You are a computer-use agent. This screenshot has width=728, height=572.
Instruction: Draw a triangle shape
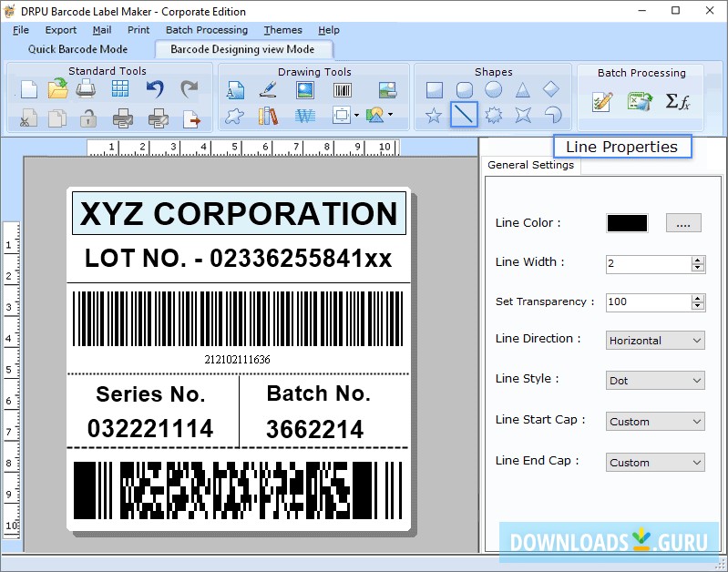tap(523, 89)
